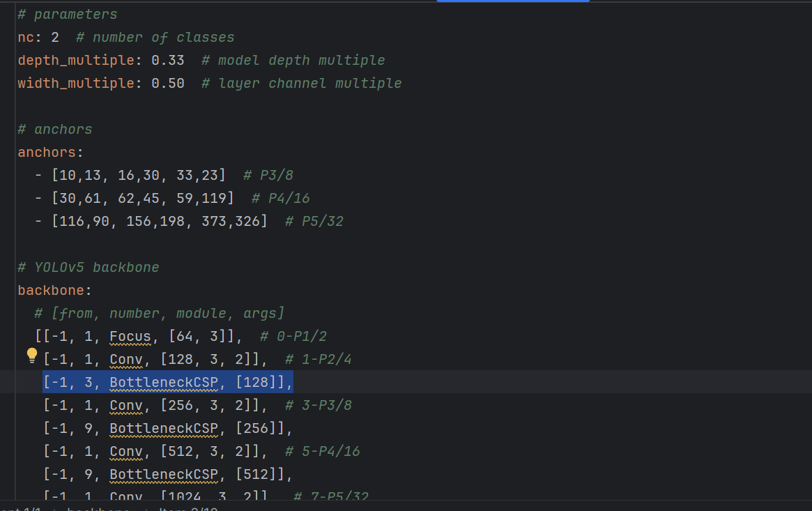The width and height of the screenshot is (812, 511).
Task: Click the '# YOLOv5 backbone' comment
Action: 89,267
